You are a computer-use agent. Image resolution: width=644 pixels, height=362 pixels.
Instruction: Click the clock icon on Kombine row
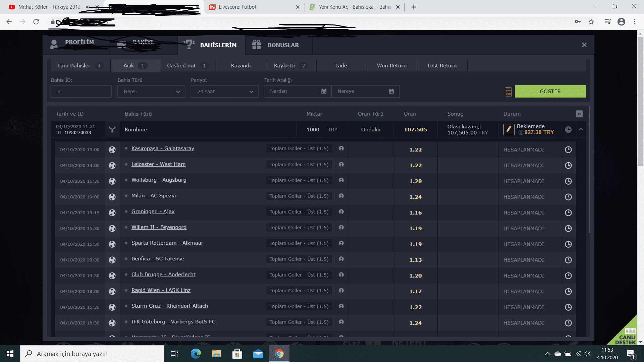[568, 129]
